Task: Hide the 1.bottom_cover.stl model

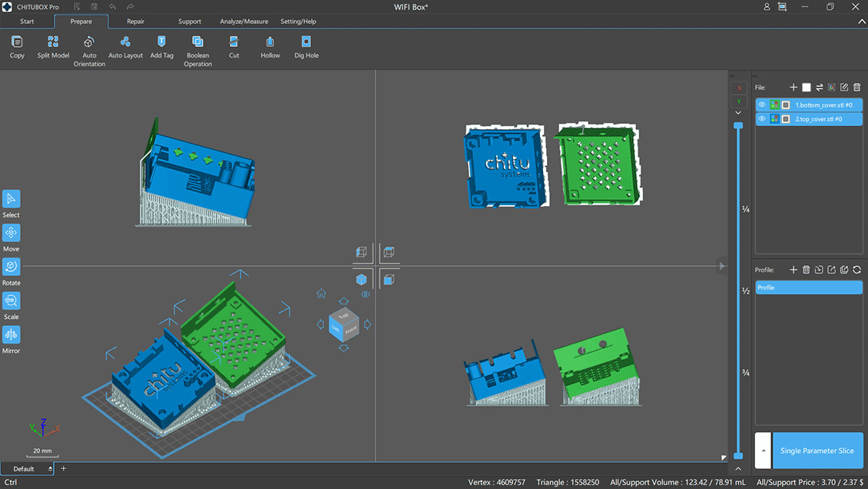Action: click(762, 105)
